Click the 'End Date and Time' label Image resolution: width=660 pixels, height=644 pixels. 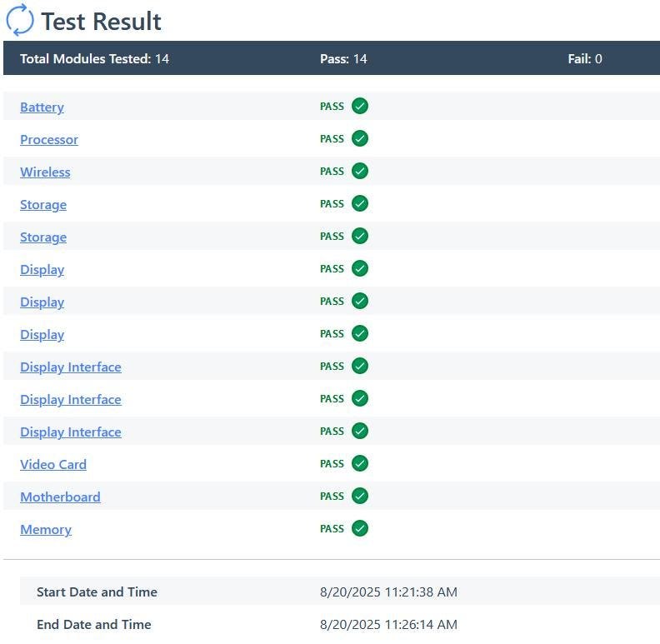tap(94, 624)
